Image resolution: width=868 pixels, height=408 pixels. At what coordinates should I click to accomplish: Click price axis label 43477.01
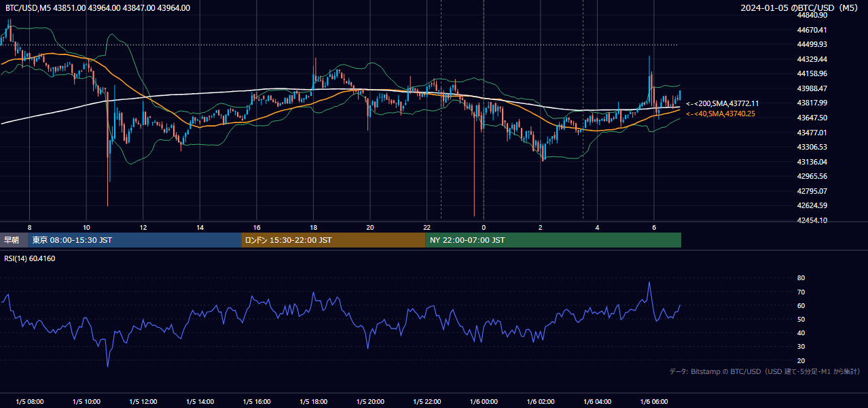point(812,133)
